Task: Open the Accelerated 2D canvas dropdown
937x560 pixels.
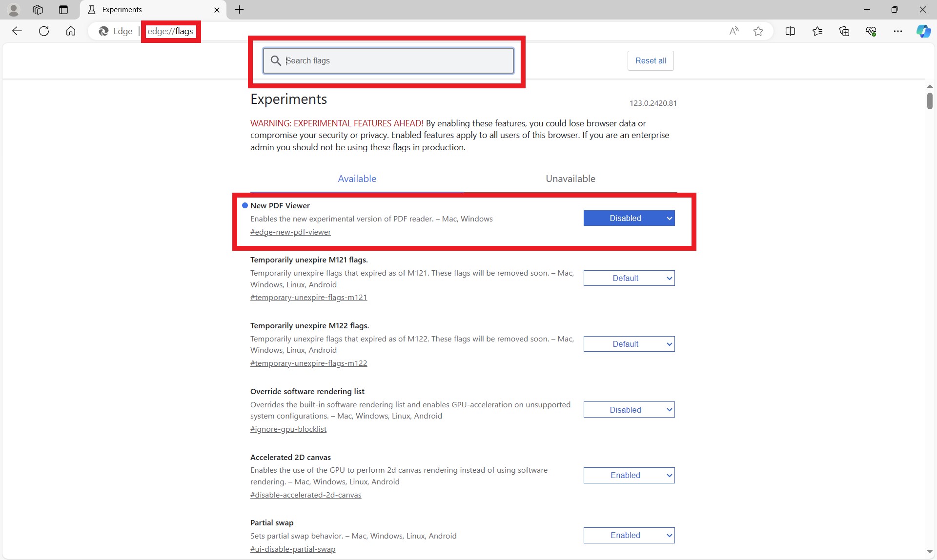Action: (629, 475)
